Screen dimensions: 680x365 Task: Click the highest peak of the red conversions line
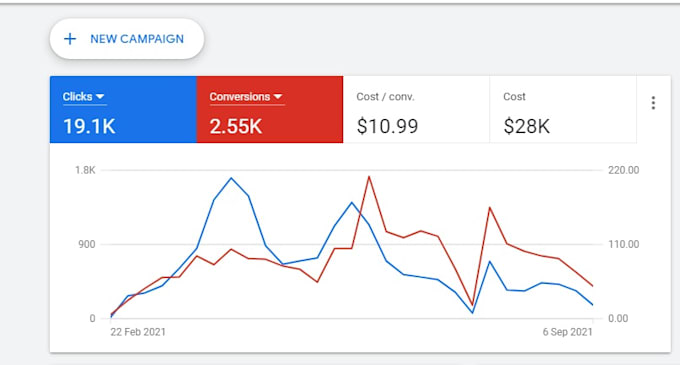coord(369,177)
